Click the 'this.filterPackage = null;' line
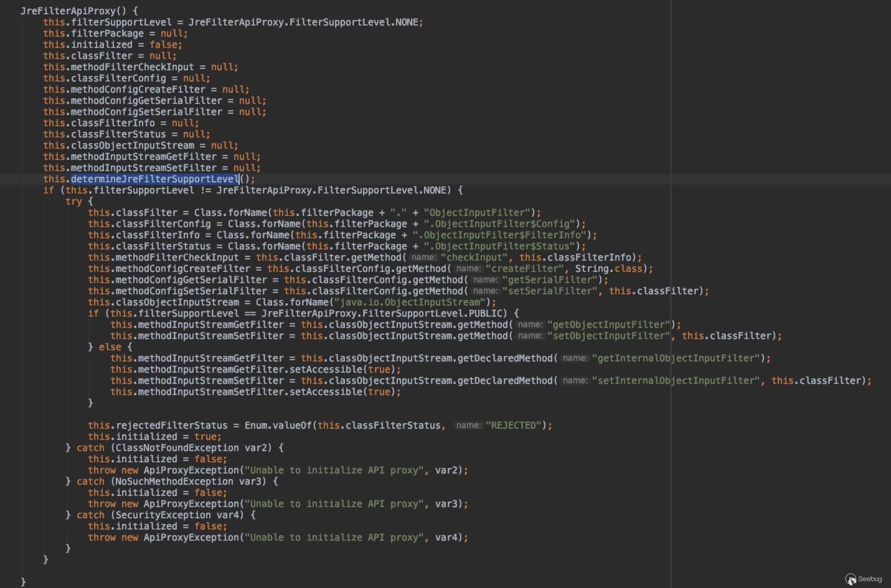Screen dimensions: 891x588 115,33
